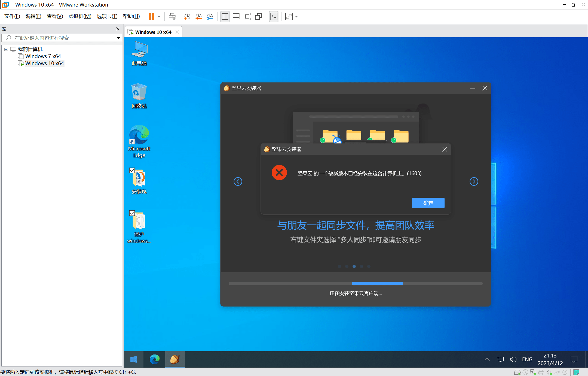Open the pause button dropdown arrow
This screenshot has width=588, height=376.
click(x=159, y=17)
